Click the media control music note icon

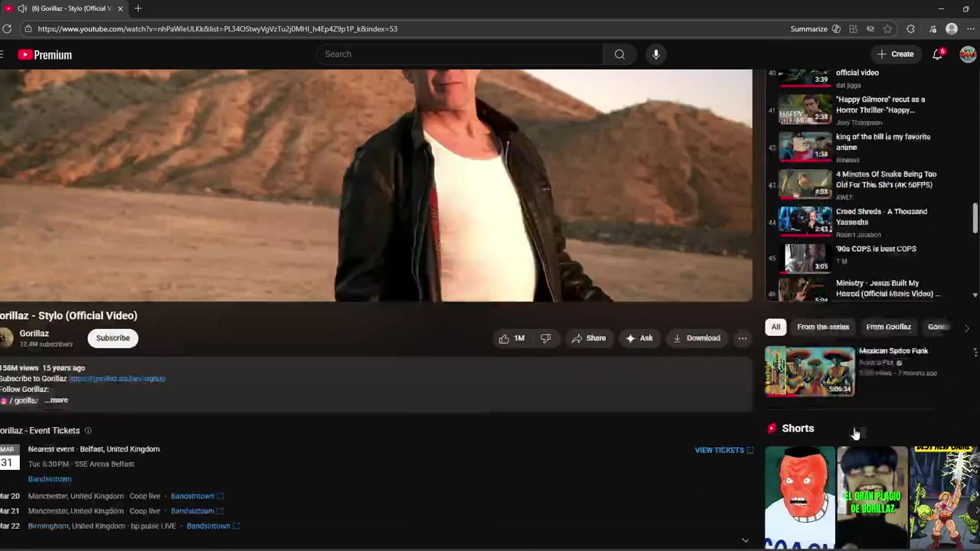click(x=933, y=29)
